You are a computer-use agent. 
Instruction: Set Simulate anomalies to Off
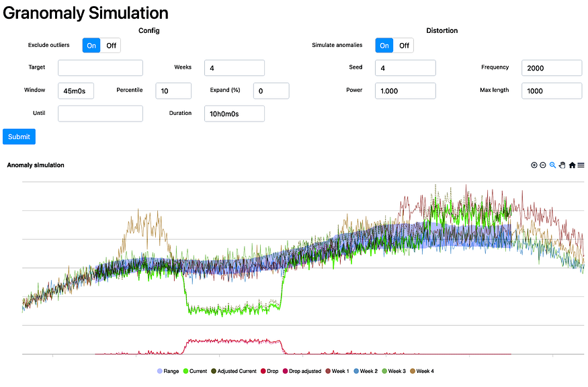pyautogui.click(x=404, y=46)
